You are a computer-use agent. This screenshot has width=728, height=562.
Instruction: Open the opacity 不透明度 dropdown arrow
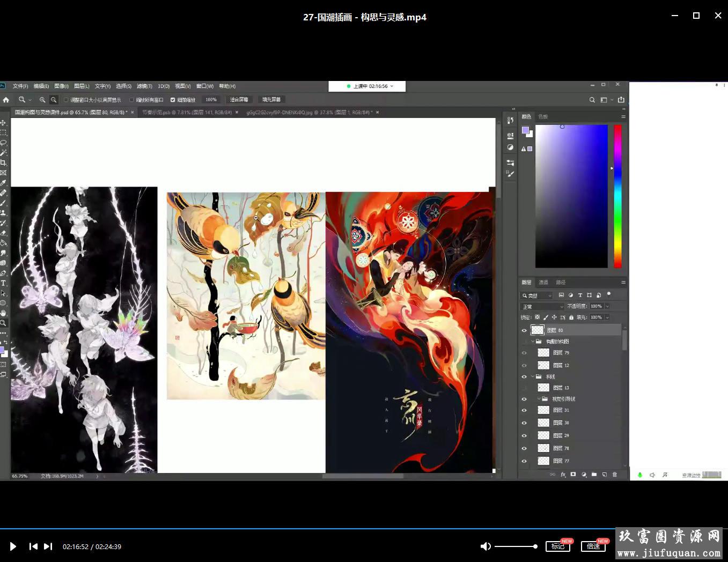point(607,306)
